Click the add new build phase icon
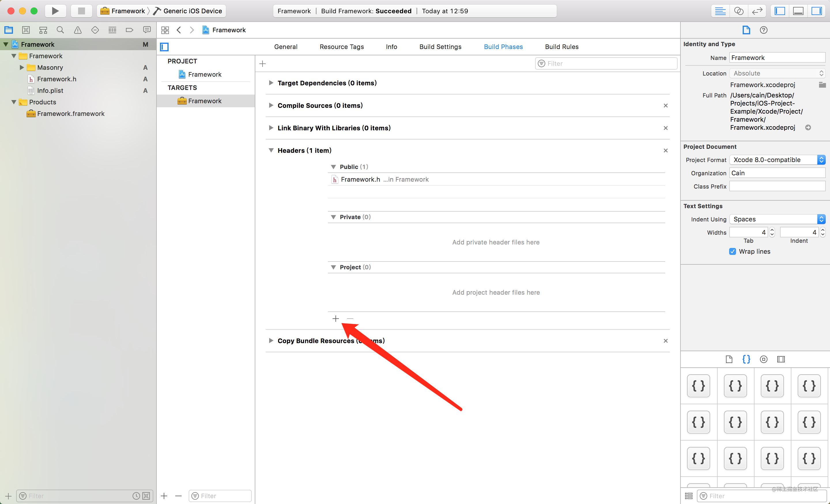830x504 pixels. [263, 63]
